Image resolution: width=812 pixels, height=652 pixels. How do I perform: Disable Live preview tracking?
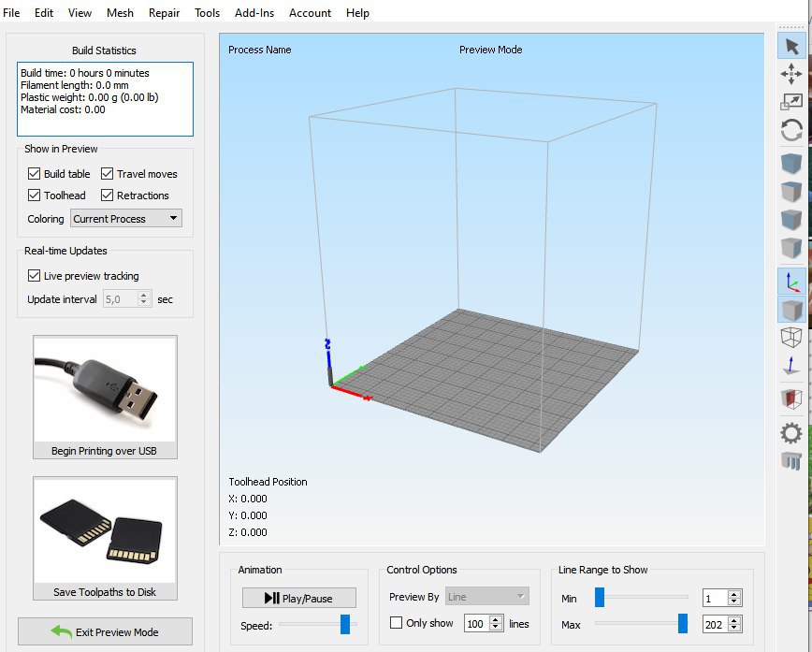[34, 276]
